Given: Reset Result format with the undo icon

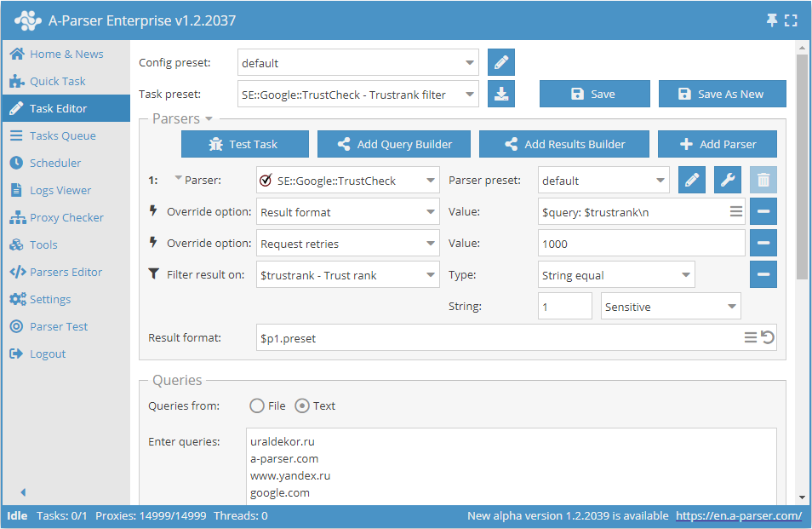Looking at the screenshot, I should pyautogui.click(x=768, y=338).
